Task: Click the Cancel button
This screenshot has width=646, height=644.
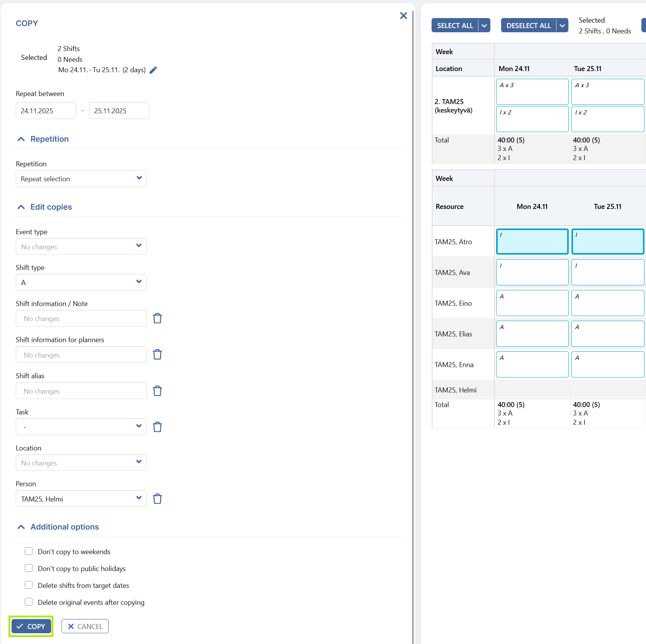Action: tap(85, 626)
